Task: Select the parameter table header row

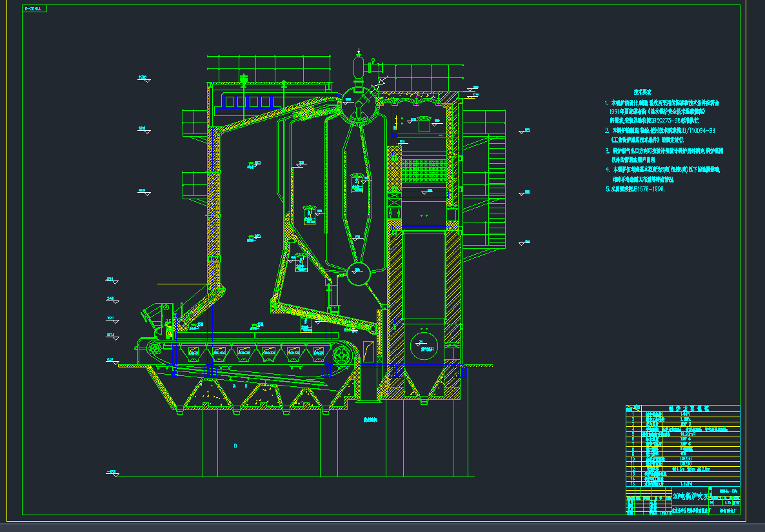Action: [x=682, y=408]
